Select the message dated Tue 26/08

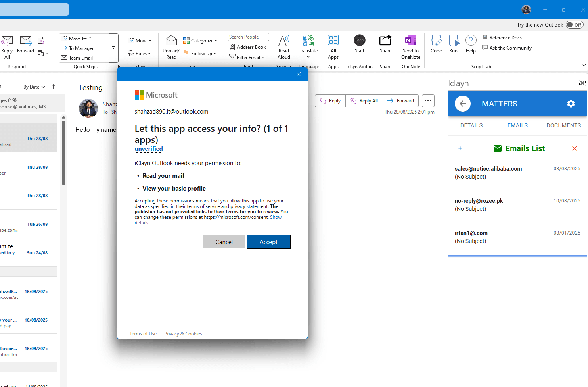(29, 224)
